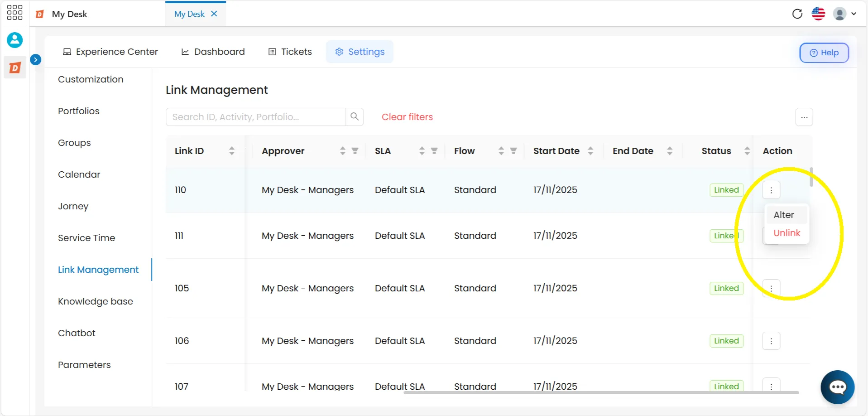This screenshot has height=416, width=868.
Task: Open the table options ellipsis button
Action: point(804,117)
